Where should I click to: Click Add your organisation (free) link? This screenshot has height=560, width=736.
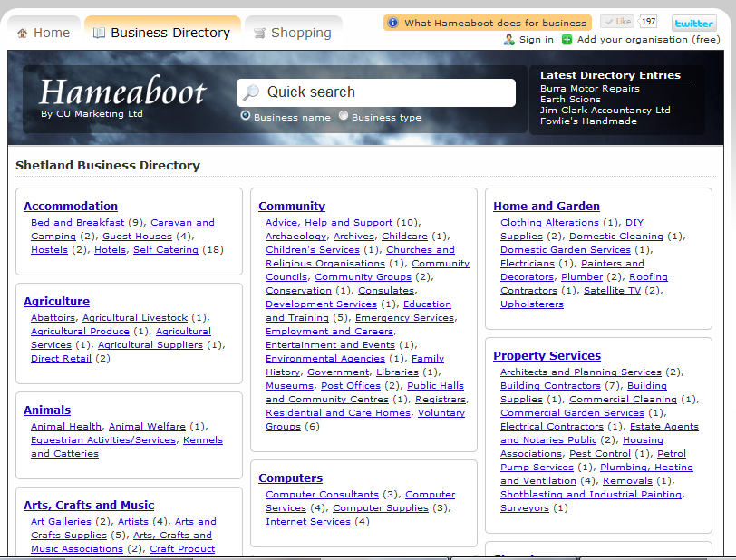(x=648, y=40)
